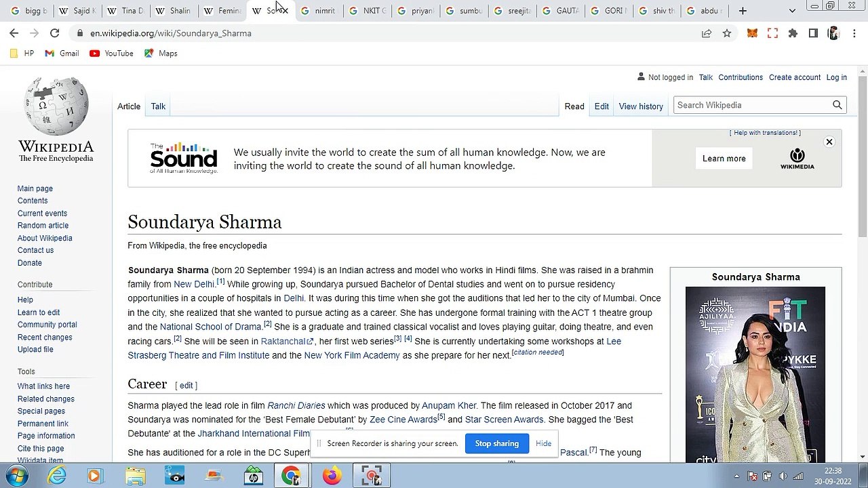Bookmark this page with the star icon
This screenshot has height=488, width=868.
[x=727, y=33]
